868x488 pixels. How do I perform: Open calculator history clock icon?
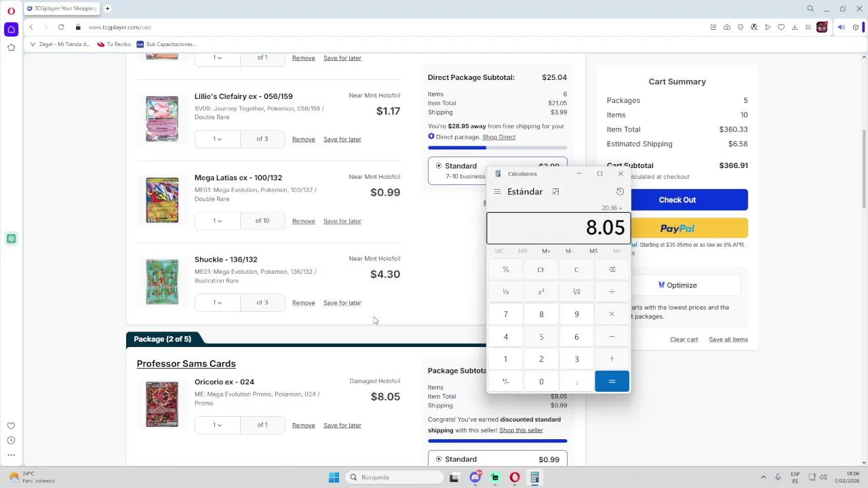click(x=620, y=192)
